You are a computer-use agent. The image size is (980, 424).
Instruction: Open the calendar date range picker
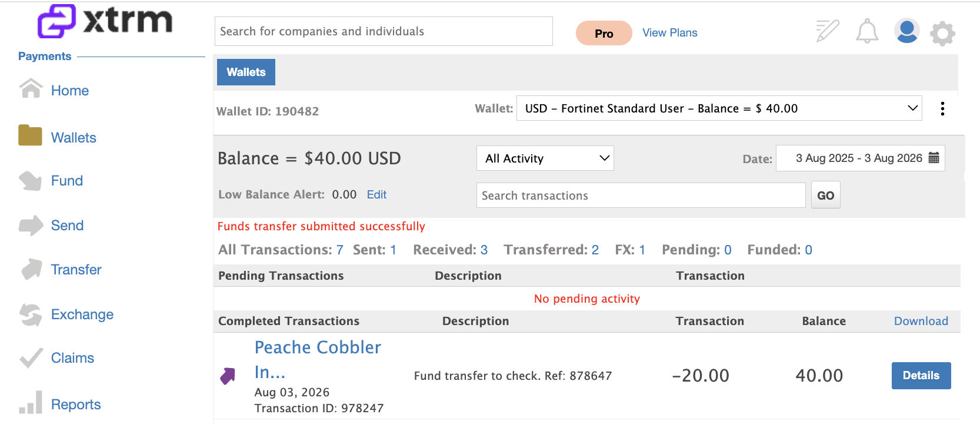934,158
